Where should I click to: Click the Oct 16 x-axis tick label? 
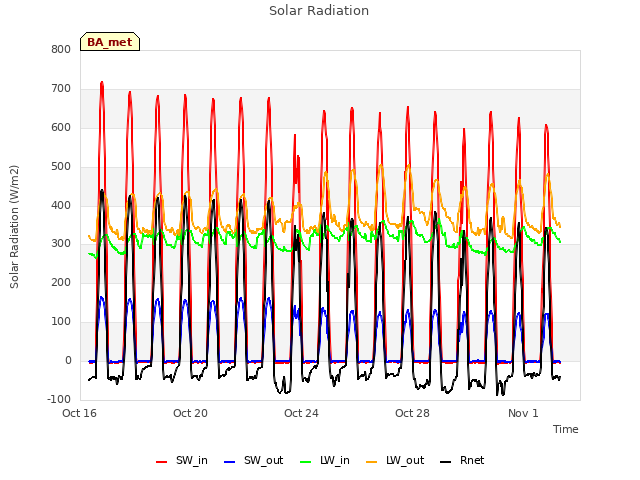[80, 413]
